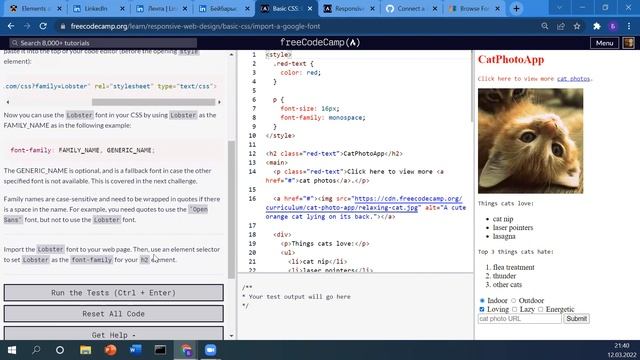640x360 pixels.
Task: Go back with the browser back arrow
Action: point(11,26)
